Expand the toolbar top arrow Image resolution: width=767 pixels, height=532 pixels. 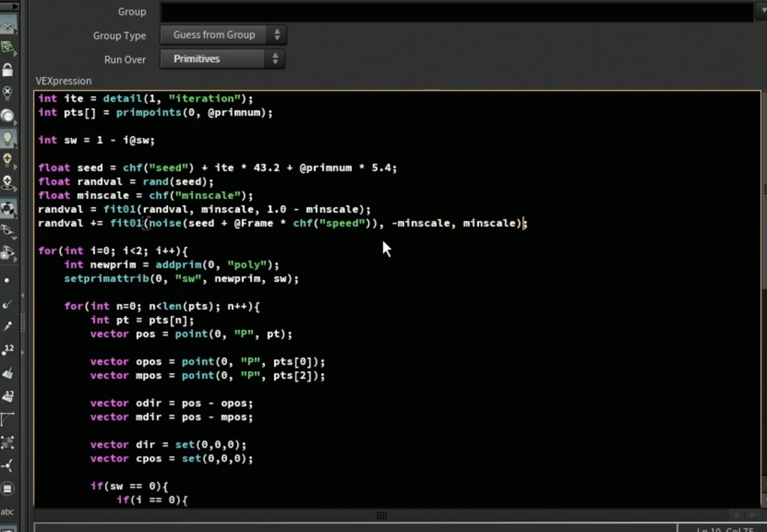coord(9,6)
